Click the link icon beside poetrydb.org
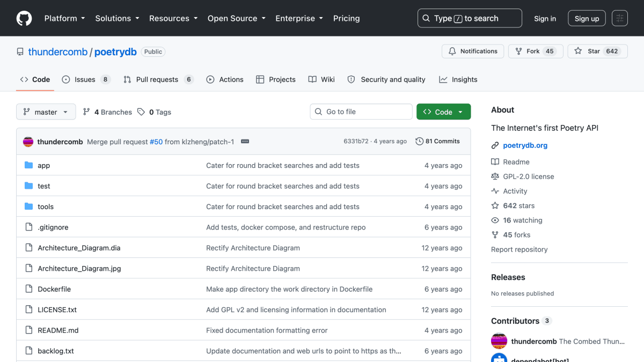644x362 pixels. click(495, 145)
